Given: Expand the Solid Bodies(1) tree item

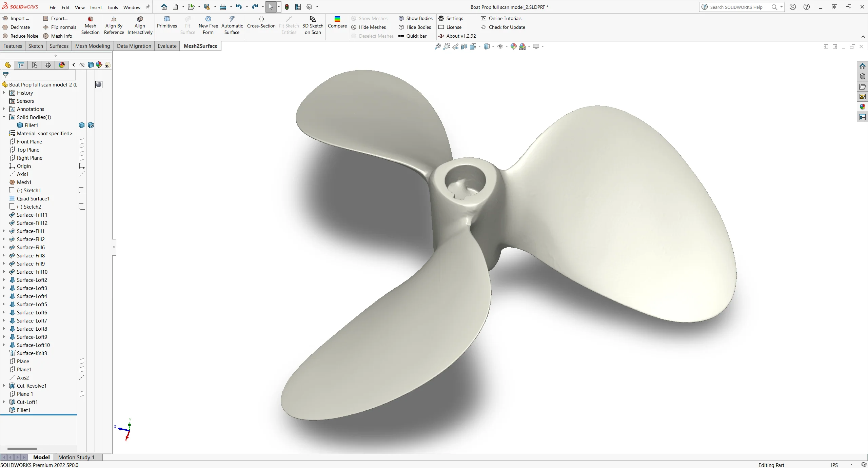Looking at the screenshot, I should click(5, 117).
